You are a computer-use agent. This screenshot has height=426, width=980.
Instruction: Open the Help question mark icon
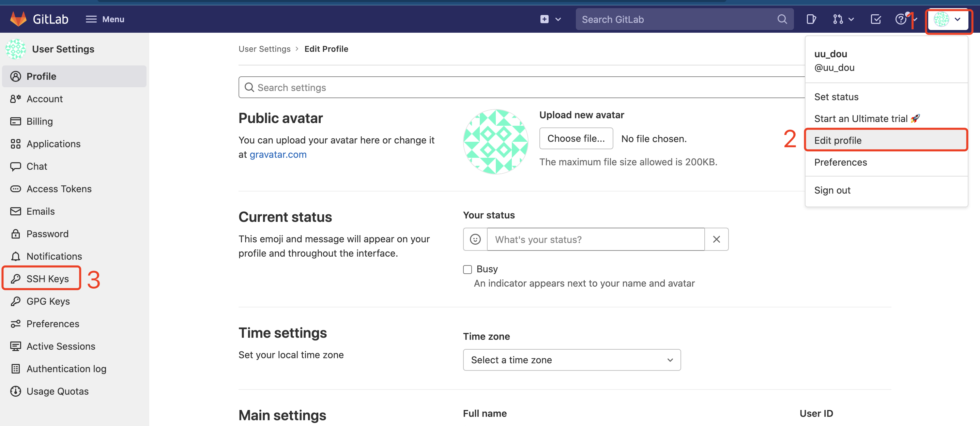pyautogui.click(x=901, y=19)
